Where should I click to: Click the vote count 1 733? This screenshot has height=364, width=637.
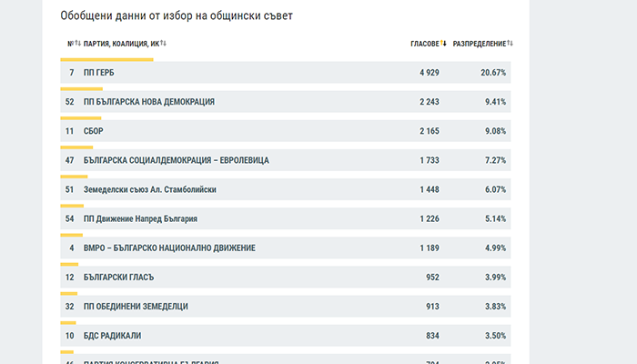point(430,160)
